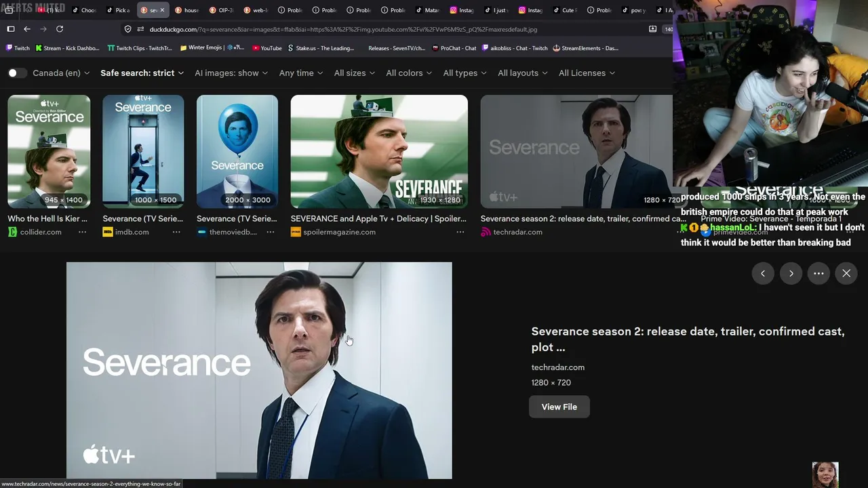Expand the All Licenses filter
Screen dimensions: 868x488
(587, 73)
